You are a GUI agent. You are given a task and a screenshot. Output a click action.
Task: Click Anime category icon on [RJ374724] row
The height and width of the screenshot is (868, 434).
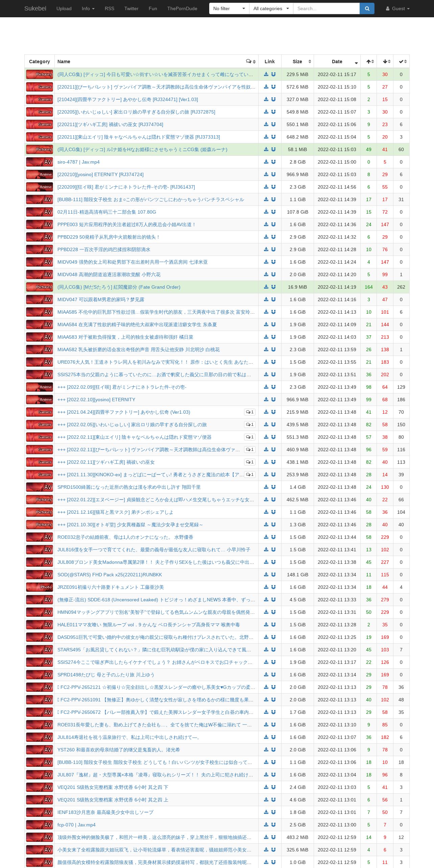(x=40, y=174)
